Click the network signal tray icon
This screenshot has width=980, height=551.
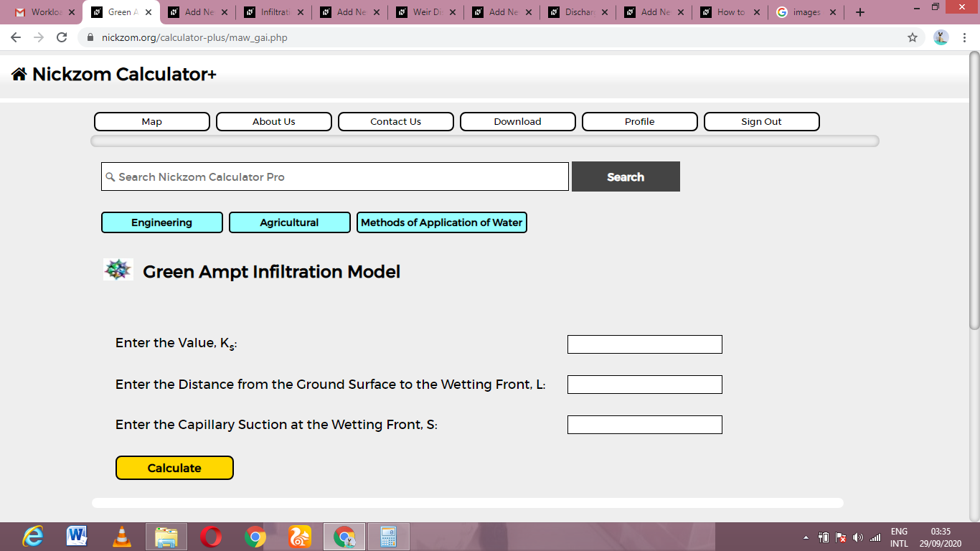coord(875,537)
